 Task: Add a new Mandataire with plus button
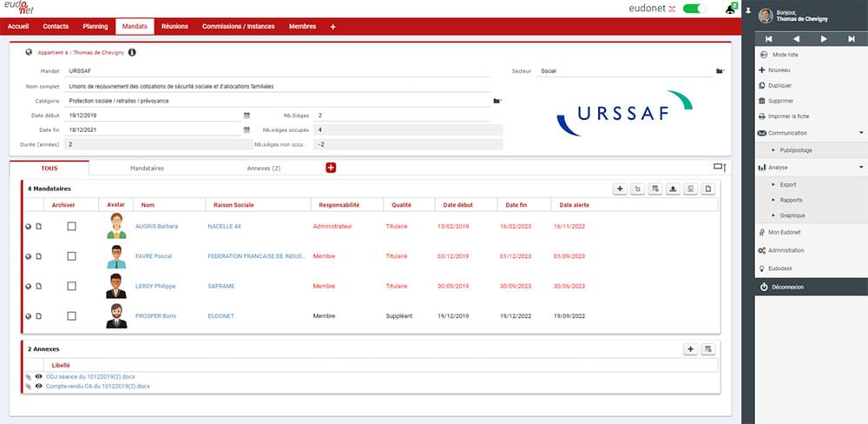[620, 189]
